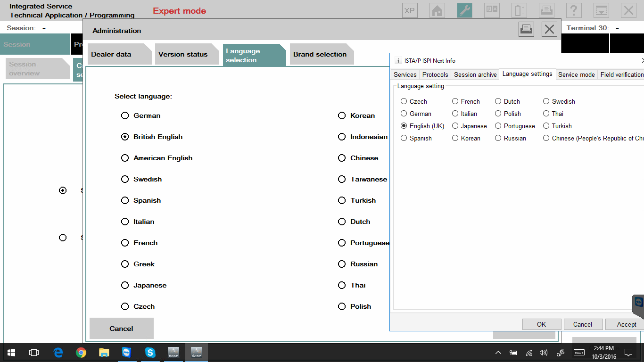Open the Brand selection tab
This screenshot has width=644, height=362.
[x=321, y=54]
